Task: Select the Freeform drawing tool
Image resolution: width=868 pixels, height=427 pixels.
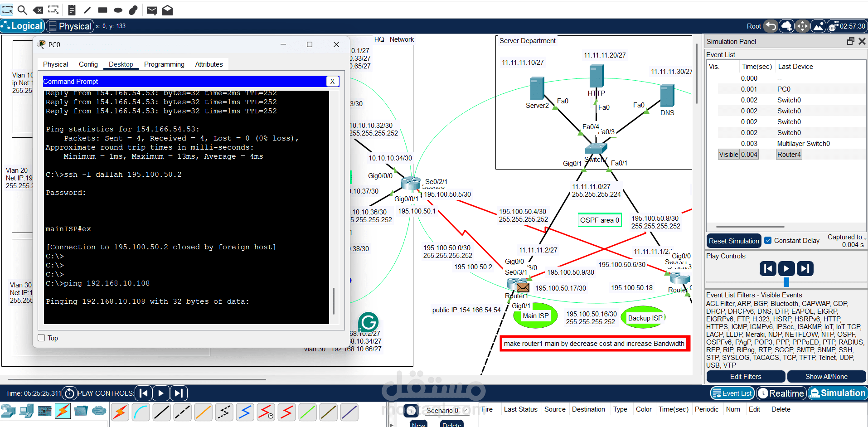Action: pos(133,10)
